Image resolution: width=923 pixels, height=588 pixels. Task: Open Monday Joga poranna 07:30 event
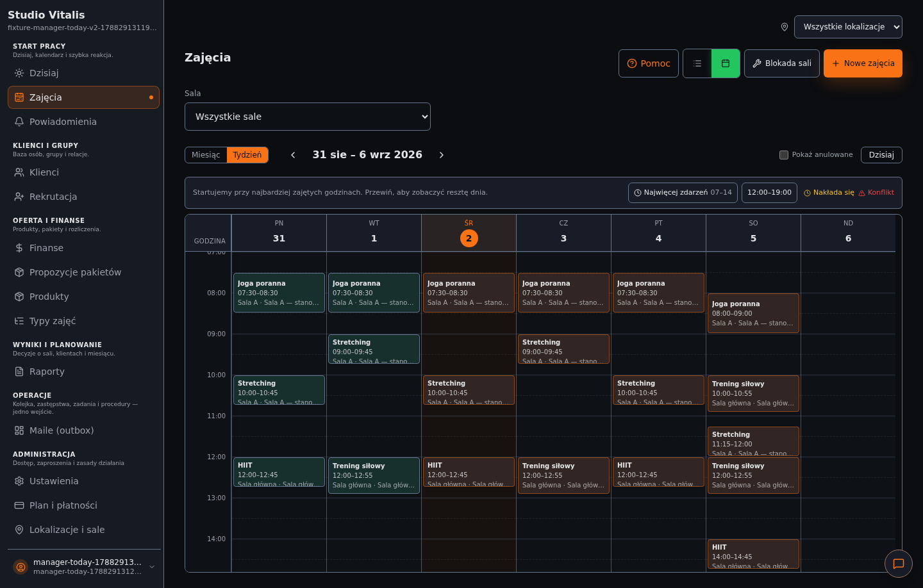click(279, 293)
